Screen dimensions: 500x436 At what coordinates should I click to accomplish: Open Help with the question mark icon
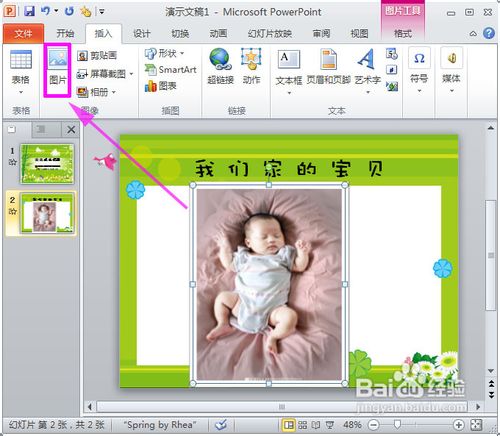pyautogui.click(x=489, y=33)
